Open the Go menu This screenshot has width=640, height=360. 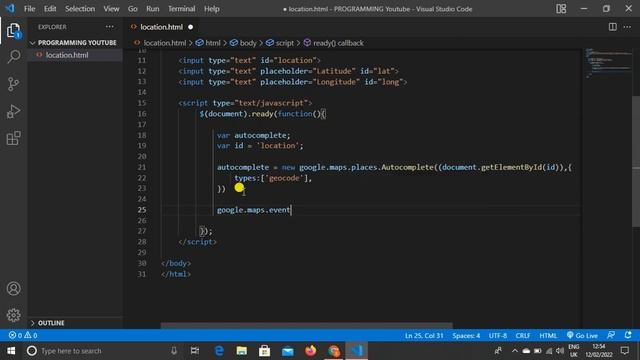(133, 9)
